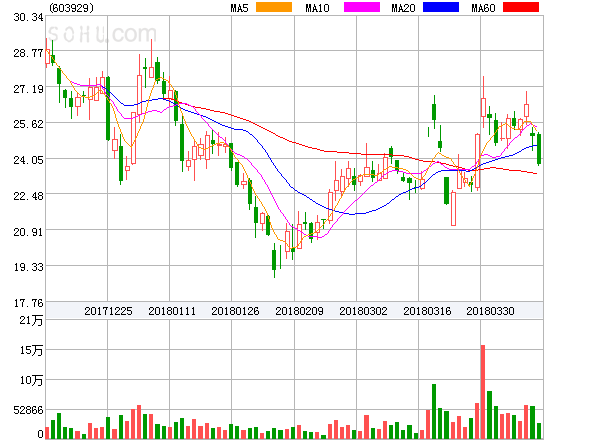
Task: Click the 24.05 price axis label
Action: tap(28, 160)
